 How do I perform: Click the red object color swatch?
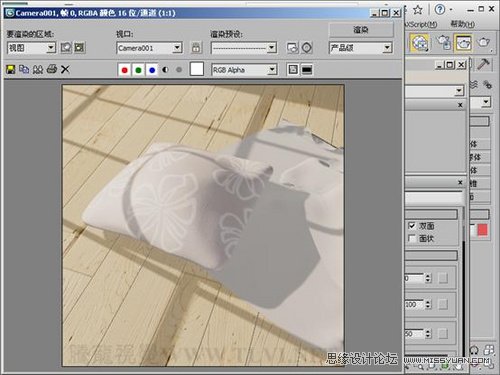482,230
